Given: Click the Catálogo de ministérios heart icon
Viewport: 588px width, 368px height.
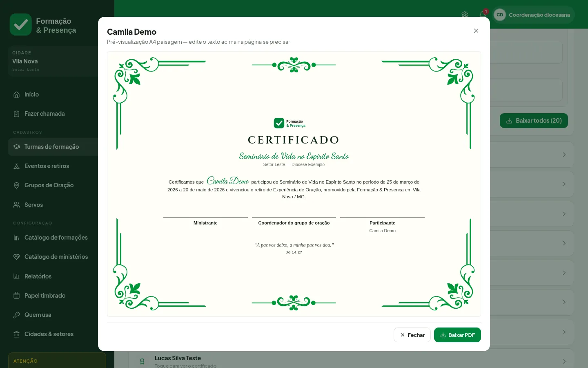Looking at the screenshot, I should [17, 257].
